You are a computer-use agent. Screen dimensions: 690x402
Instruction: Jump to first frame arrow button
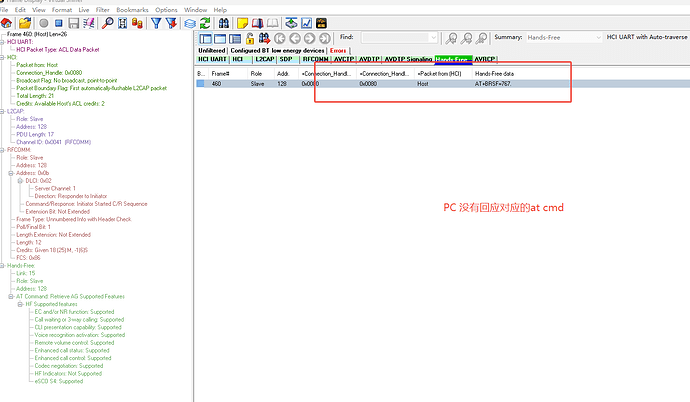280,38
